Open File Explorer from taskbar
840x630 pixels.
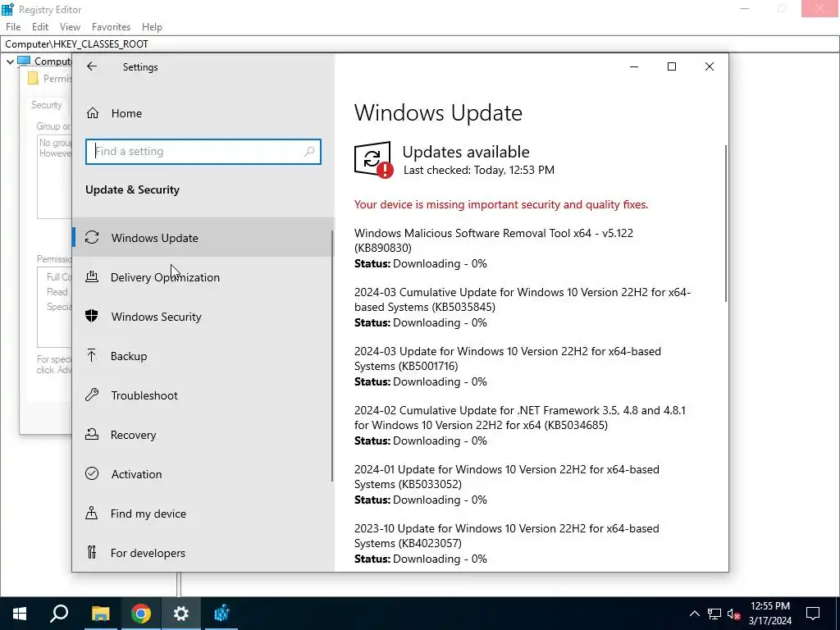pos(100,614)
